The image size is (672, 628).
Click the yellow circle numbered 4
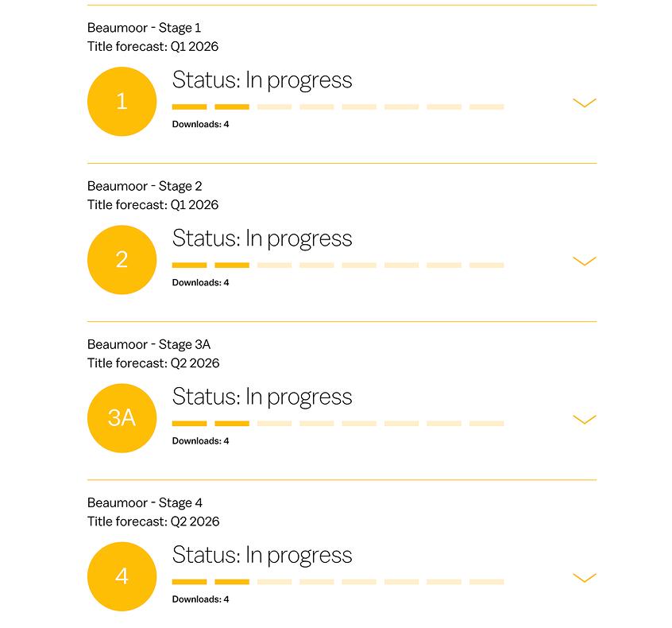point(122,576)
